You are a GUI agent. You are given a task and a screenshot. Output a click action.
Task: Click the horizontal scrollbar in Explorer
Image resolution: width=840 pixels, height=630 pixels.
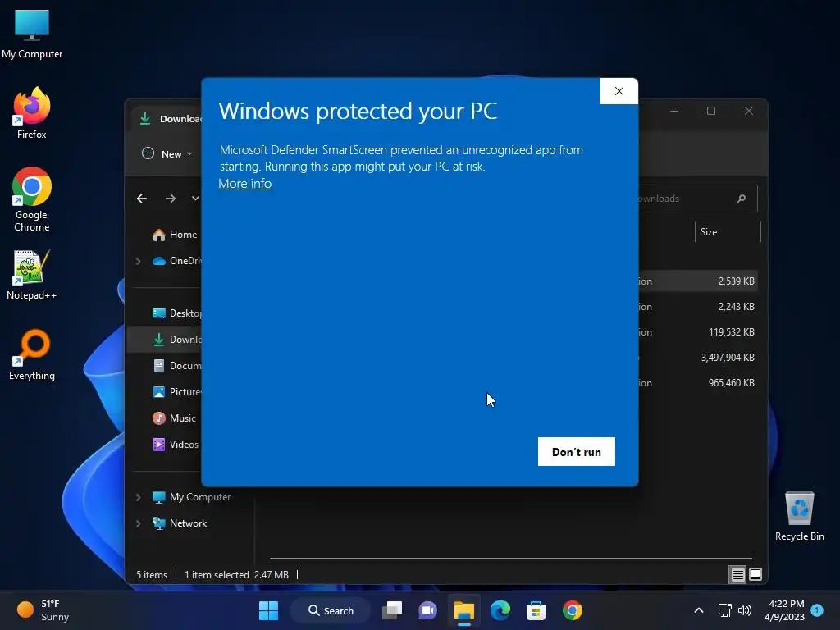pos(510,558)
